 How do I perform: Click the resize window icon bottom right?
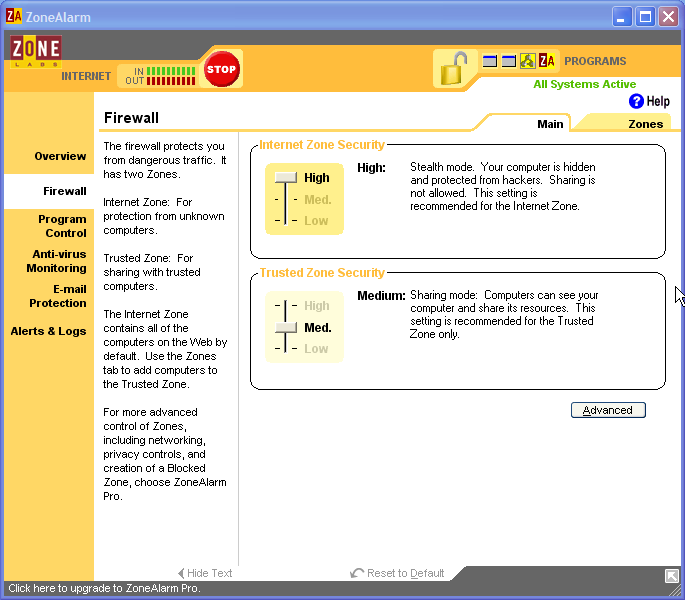tap(671, 576)
